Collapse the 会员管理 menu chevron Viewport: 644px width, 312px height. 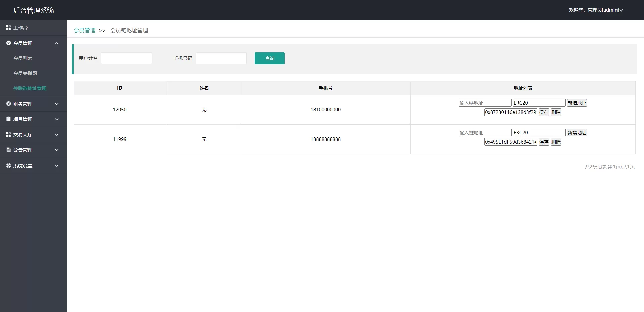pos(57,43)
